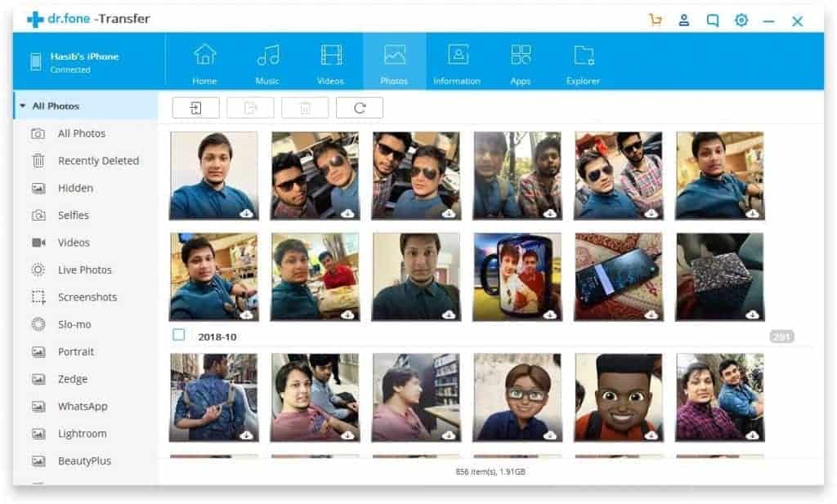
Task: Open the Apps management section
Action: tap(520, 61)
